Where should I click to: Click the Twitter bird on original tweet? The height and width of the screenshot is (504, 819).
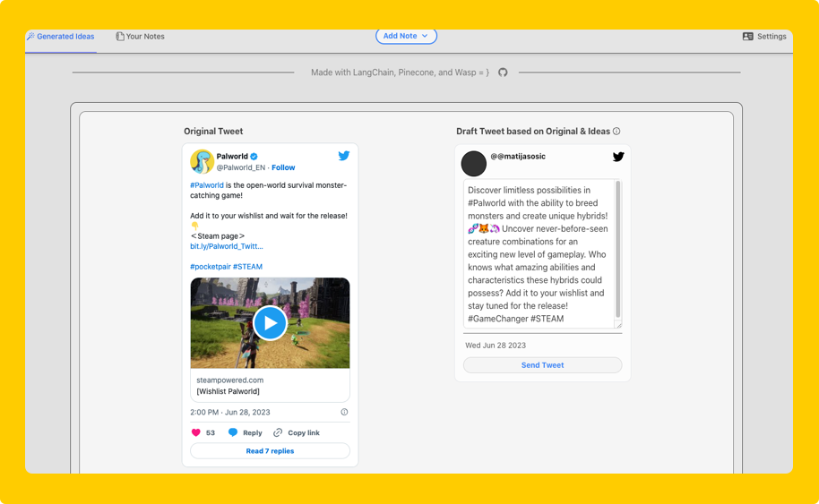pos(343,156)
